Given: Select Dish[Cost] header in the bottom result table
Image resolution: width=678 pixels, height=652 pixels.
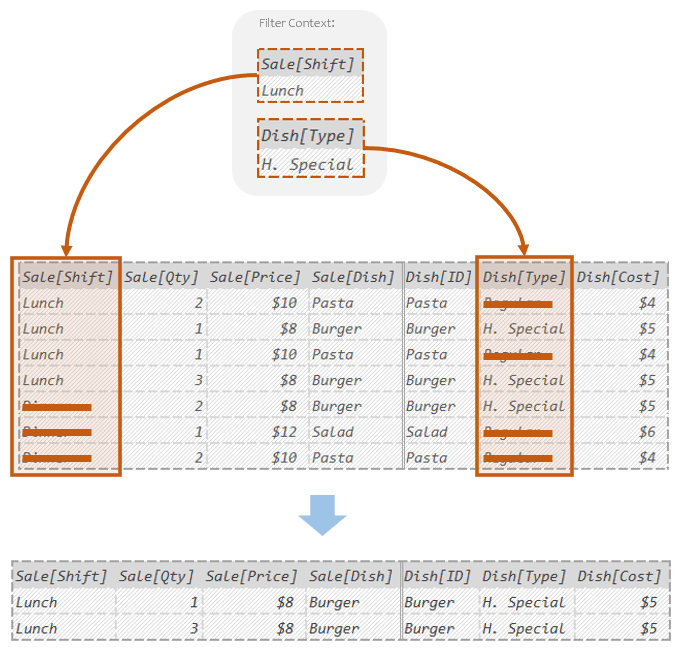Looking at the screenshot, I should [619, 576].
